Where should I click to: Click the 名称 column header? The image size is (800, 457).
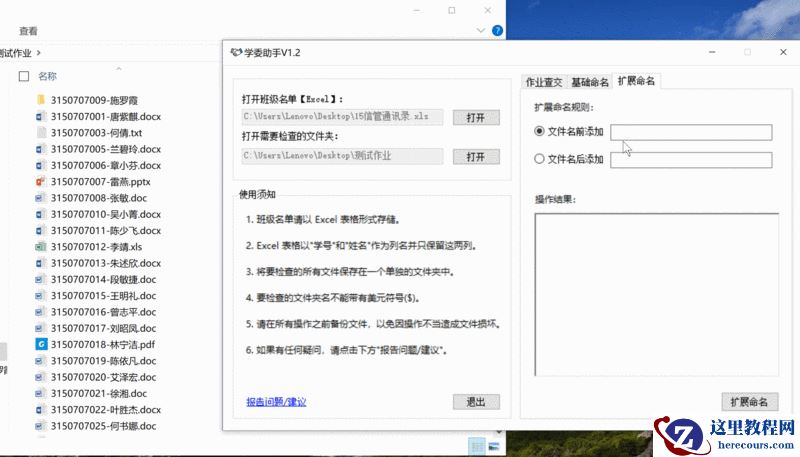[x=47, y=76]
